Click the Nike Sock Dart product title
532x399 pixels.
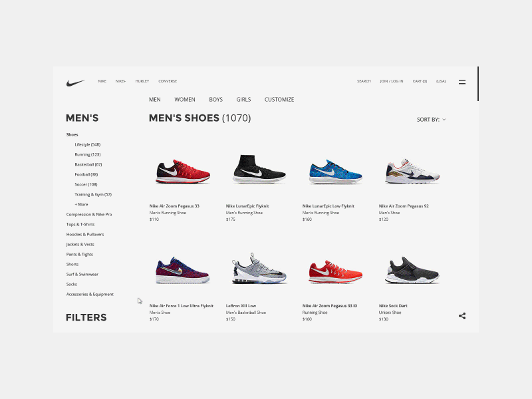coord(393,306)
